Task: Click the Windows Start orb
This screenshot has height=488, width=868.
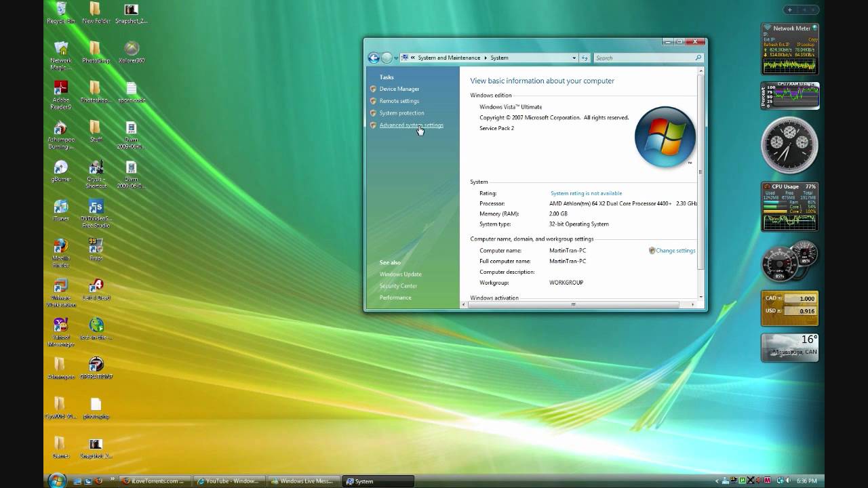Action: 57,481
